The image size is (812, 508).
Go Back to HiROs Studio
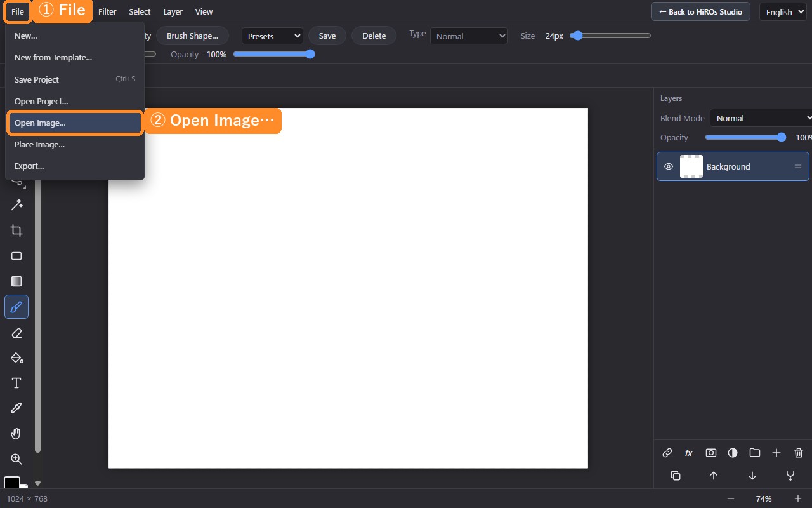point(701,11)
